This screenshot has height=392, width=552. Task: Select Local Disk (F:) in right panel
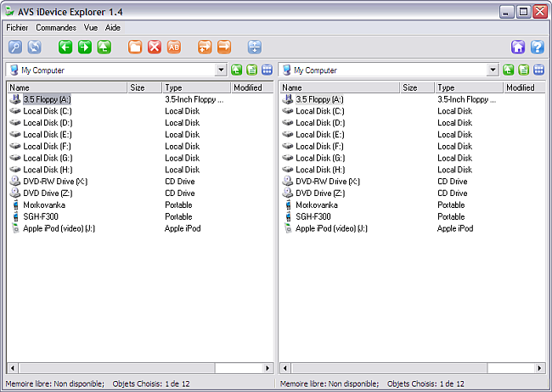point(319,147)
